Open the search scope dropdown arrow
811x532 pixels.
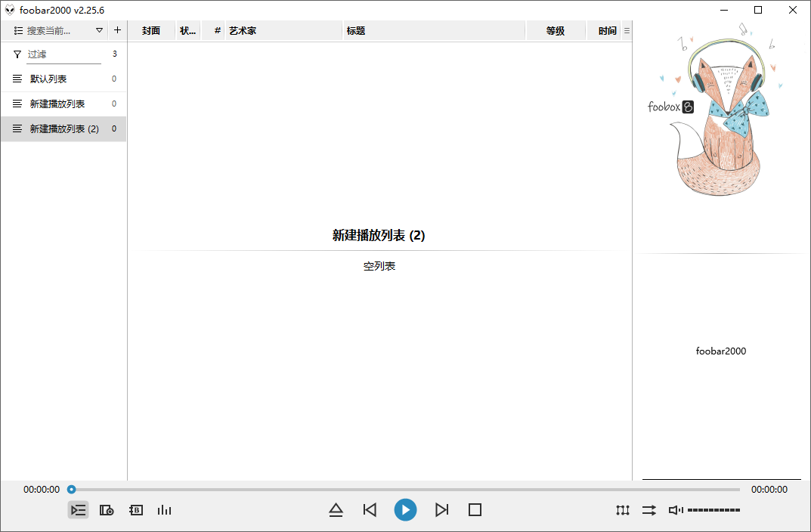[99, 30]
